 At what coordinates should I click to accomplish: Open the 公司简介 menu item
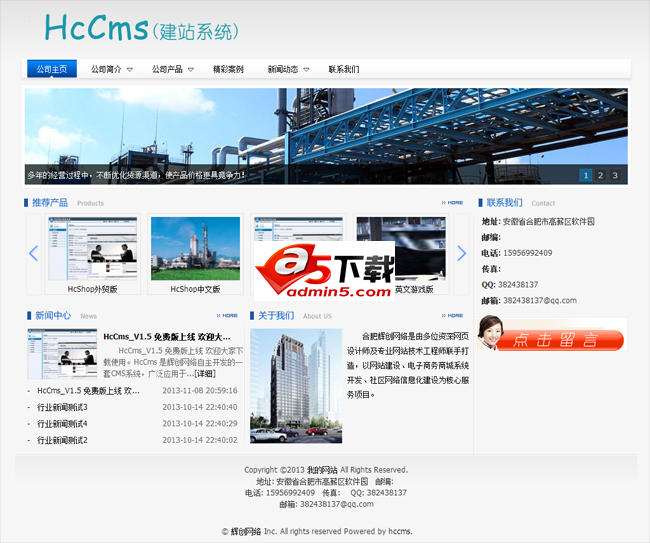click(106, 69)
